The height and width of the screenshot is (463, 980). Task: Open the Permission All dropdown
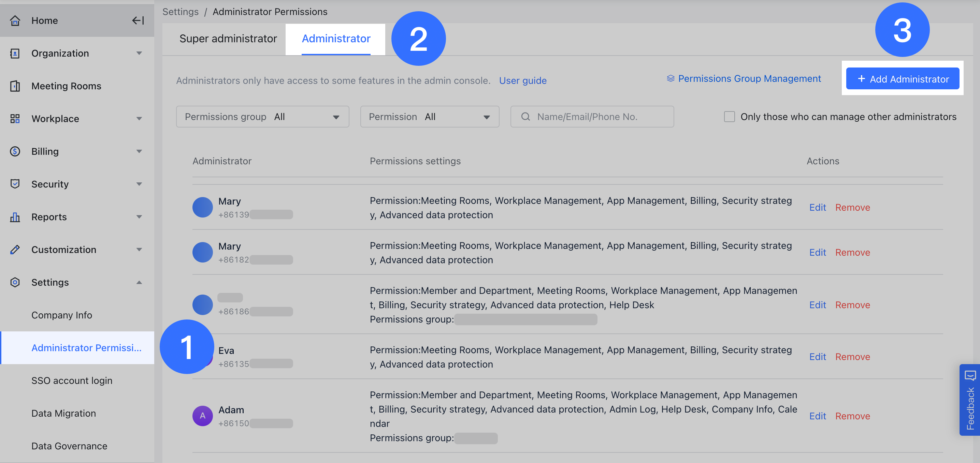point(429,117)
